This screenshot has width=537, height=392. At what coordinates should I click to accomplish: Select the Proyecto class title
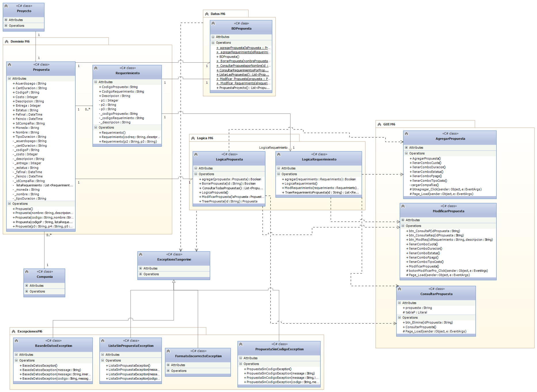[x=24, y=11]
